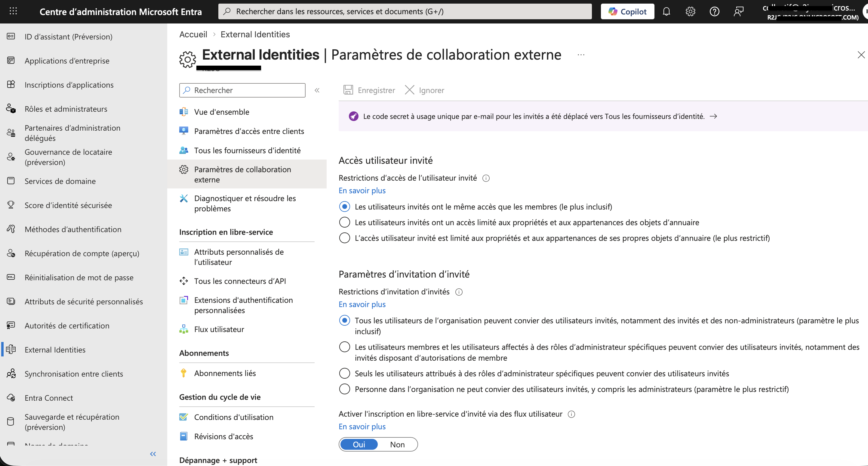Click the help question mark icon
The image size is (868, 466).
714,11
